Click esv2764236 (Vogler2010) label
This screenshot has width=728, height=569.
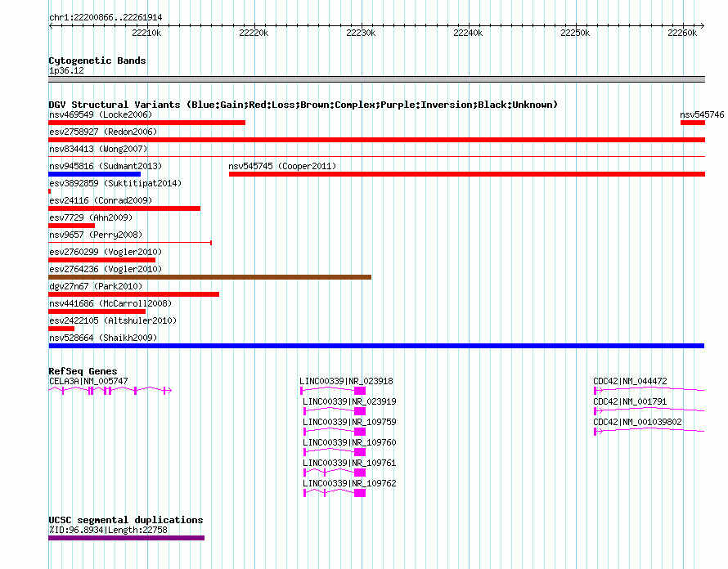(x=106, y=269)
